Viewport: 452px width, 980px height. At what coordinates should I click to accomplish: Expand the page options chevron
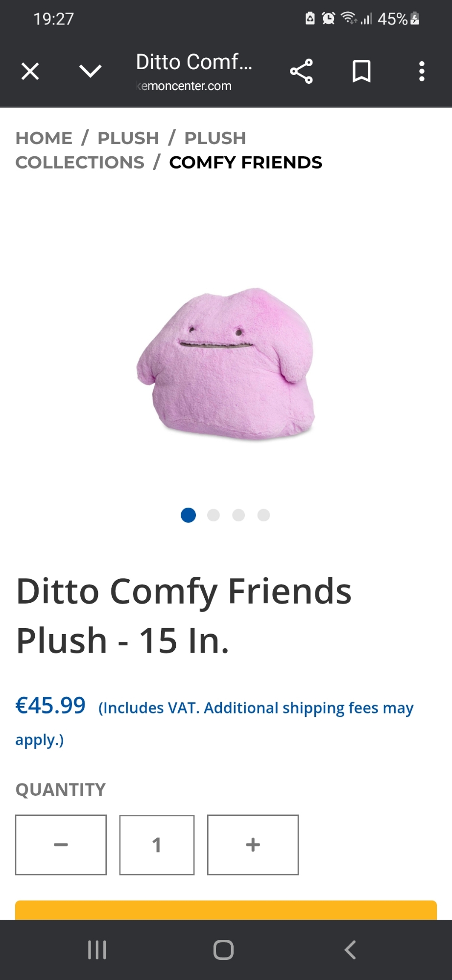coord(91,72)
